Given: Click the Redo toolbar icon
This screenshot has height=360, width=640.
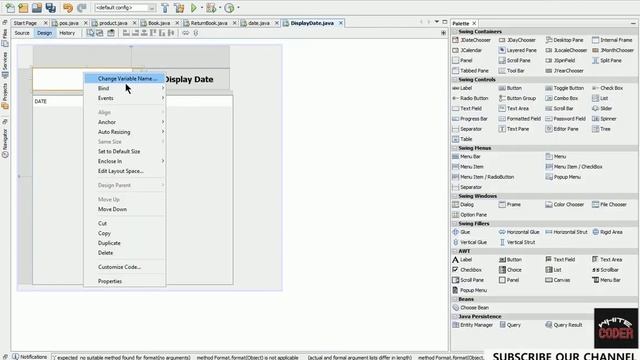Looking at the screenshot, I should 82,7.
